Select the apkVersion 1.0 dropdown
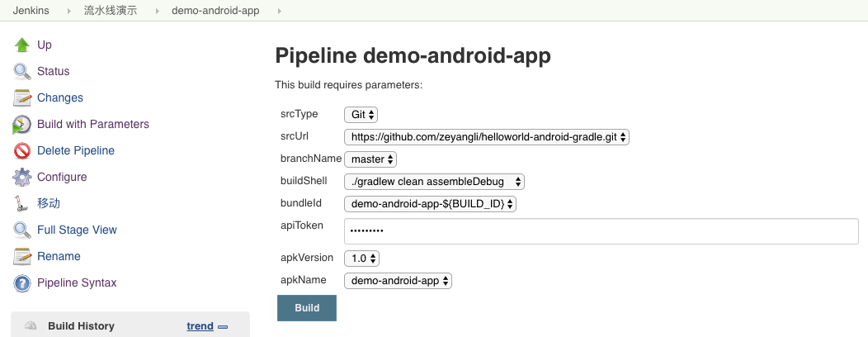Viewport: 868px width, 337px height. [x=361, y=259]
